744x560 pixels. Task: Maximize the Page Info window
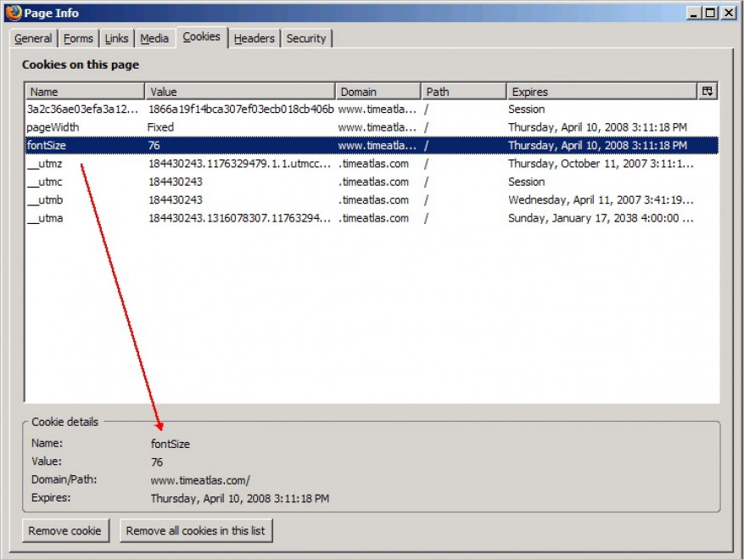710,13
